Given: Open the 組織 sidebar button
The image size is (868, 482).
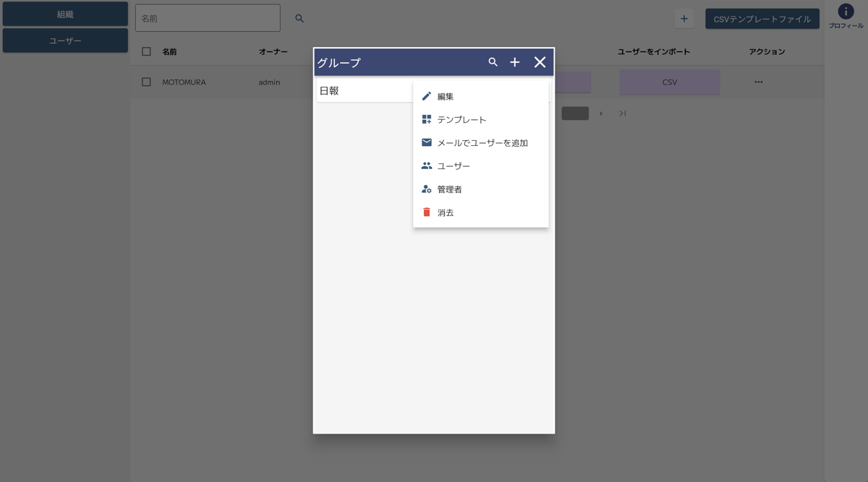Looking at the screenshot, I should point(65,14).
